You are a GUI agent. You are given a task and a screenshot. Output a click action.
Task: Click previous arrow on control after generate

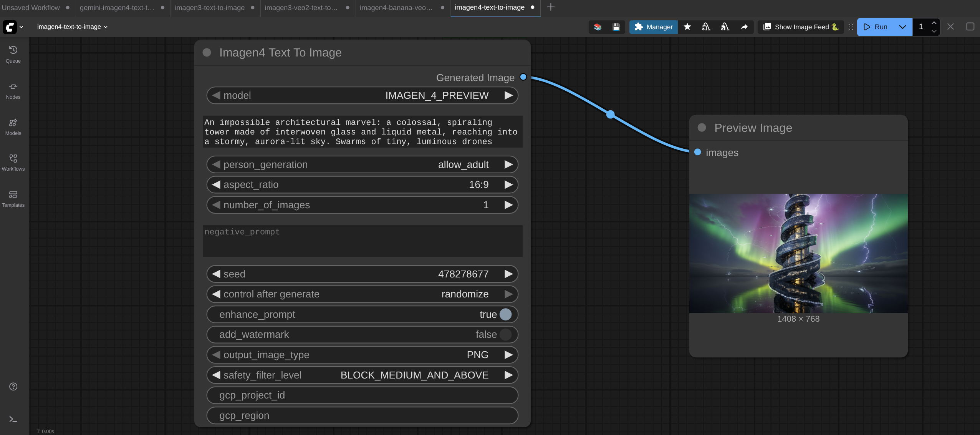[x=216, y=294]
